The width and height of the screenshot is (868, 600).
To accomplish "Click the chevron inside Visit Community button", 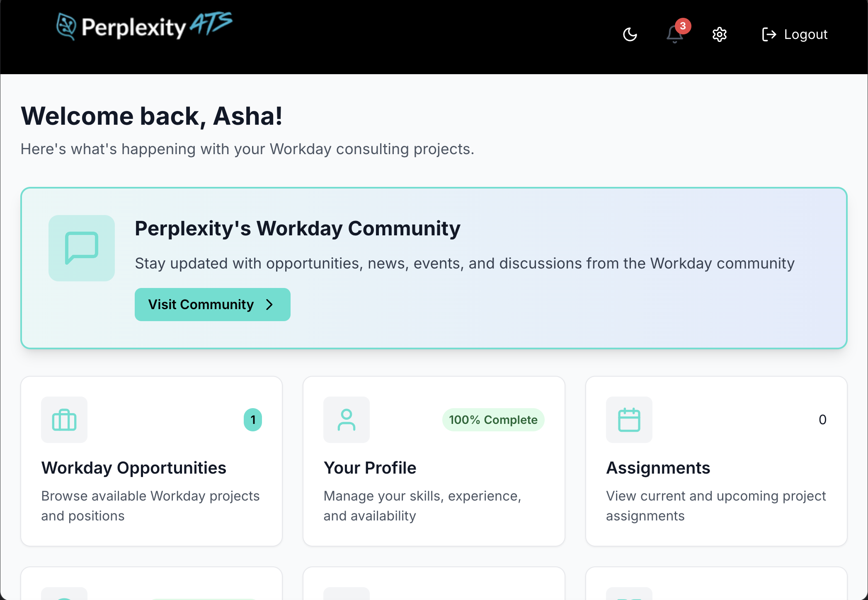I will coord(270,305).
